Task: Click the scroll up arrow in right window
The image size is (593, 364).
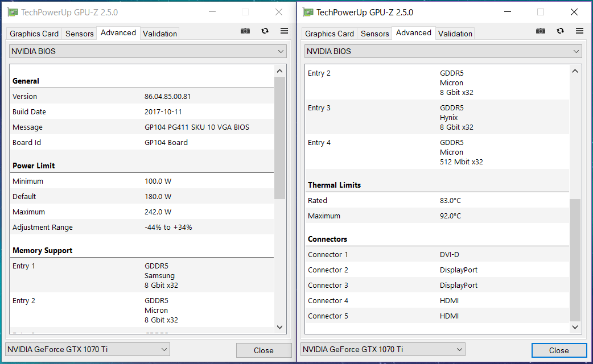Action: pos(575,71)
